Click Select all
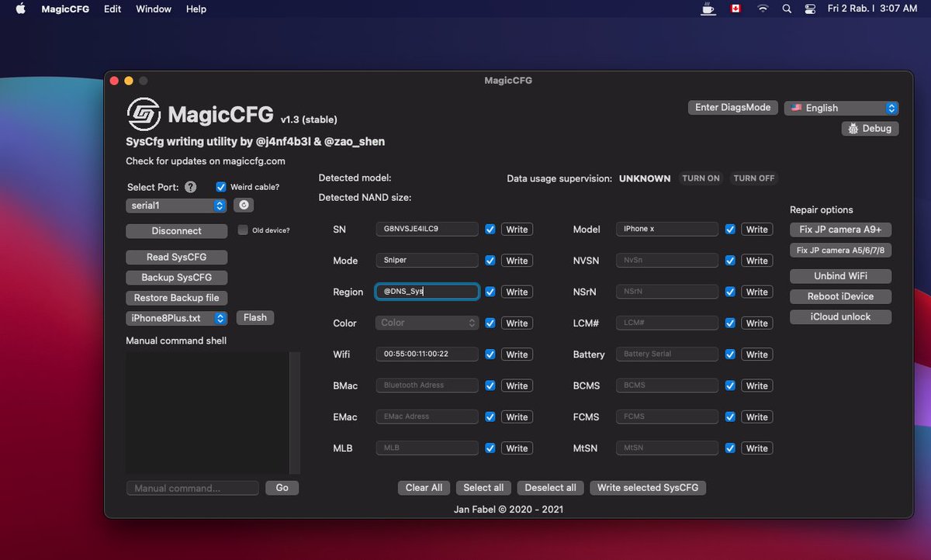 click(x=483, y=488)
